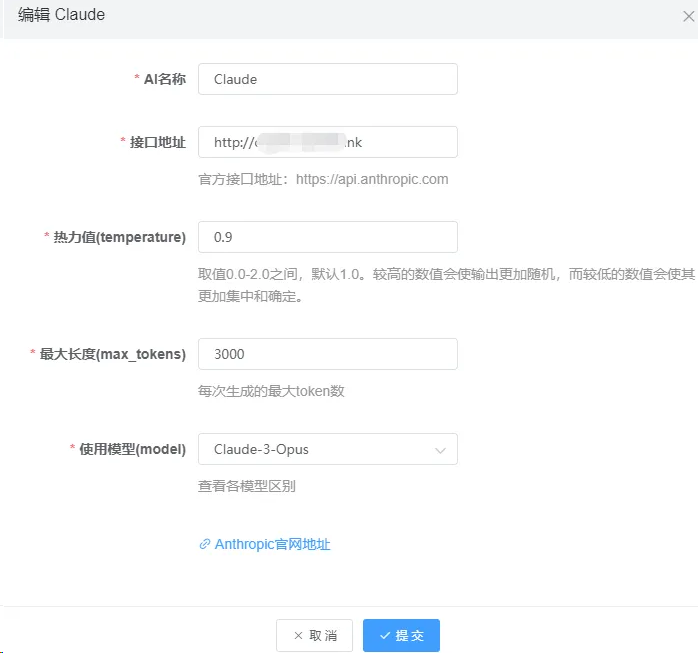The height and width of the screenshot is (653, 698).
Task: Expand the model dropdown chevron arrow
Action: pyautogui.click(x=440, y=450)
